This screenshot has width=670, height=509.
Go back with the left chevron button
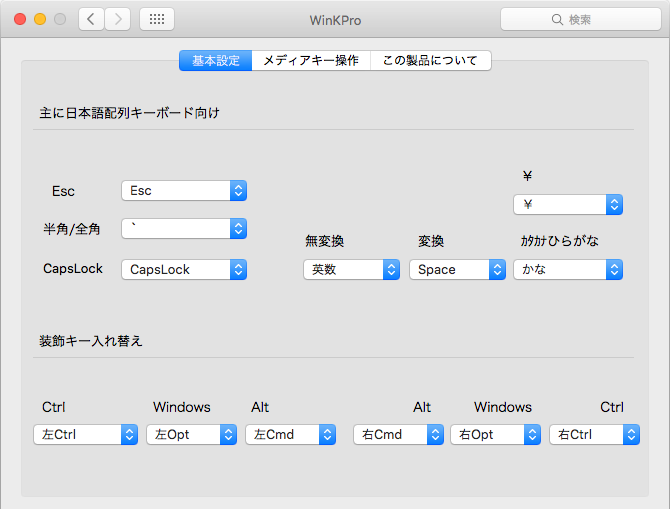click(91, 19)
